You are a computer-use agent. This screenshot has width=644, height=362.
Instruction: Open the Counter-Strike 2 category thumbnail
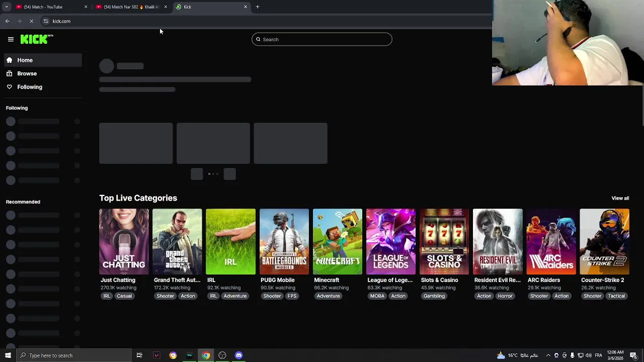pyautogui.click(x=604, y=241)
